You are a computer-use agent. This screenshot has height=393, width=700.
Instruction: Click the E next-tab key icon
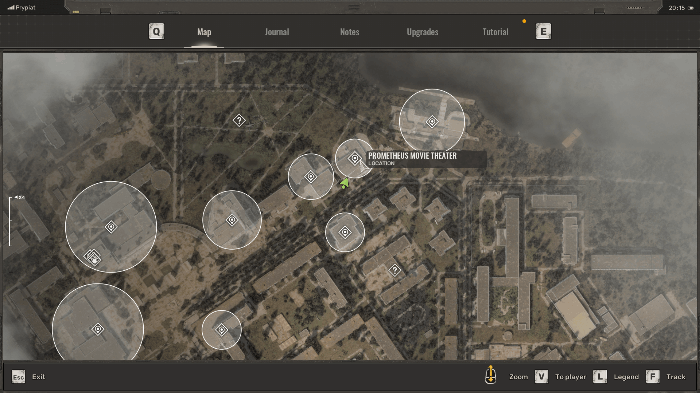pyautogui.click(x=543, y=32)
